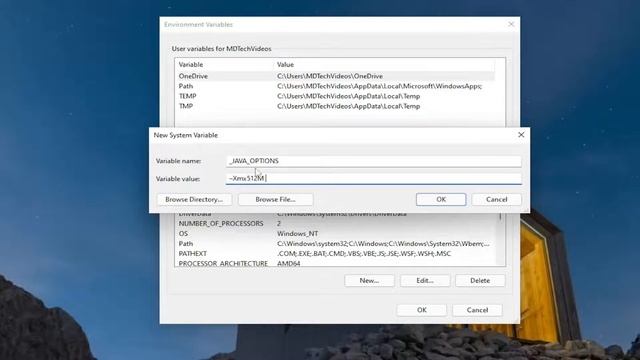Focus the Variable value input field
Screen dimensions: 640x360
pyautogui.click(x=373, y=178)
